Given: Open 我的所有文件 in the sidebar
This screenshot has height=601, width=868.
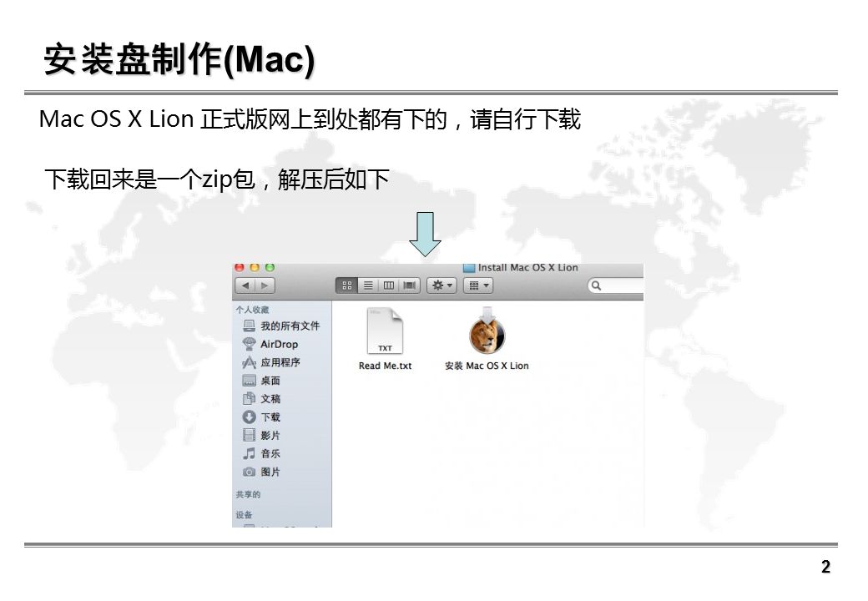Looking at the screenshot, I should pos(281,326).
